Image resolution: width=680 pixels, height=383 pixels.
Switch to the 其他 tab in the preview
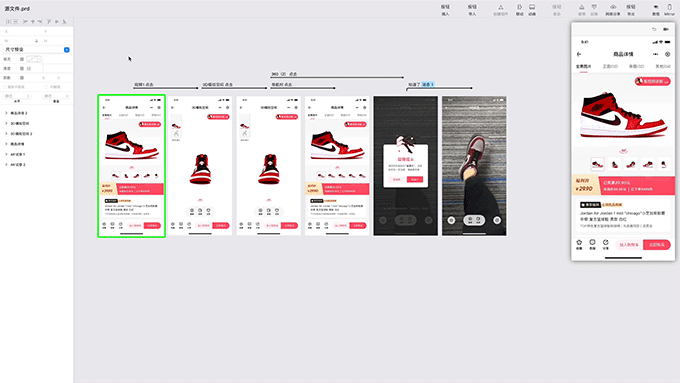pos(663,66)
